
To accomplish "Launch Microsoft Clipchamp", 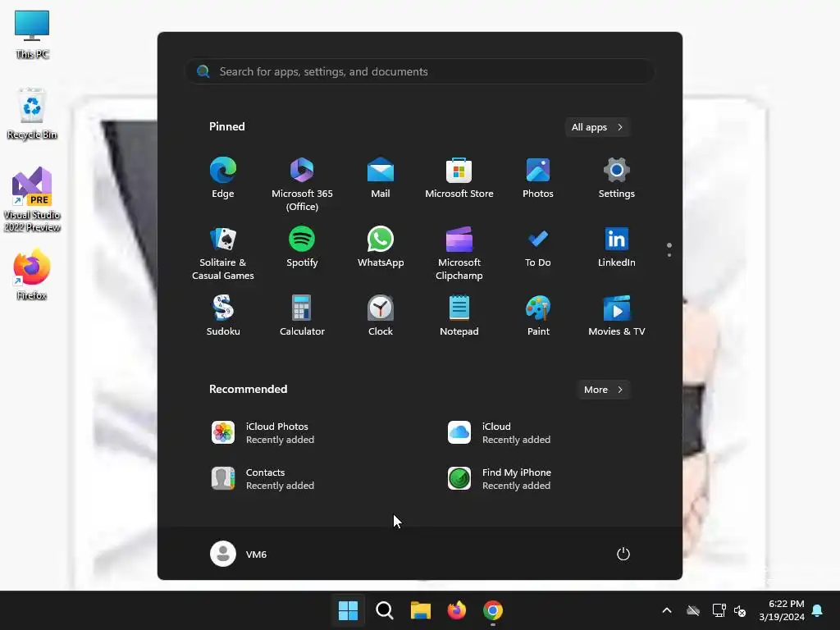I will click(459, 253).
